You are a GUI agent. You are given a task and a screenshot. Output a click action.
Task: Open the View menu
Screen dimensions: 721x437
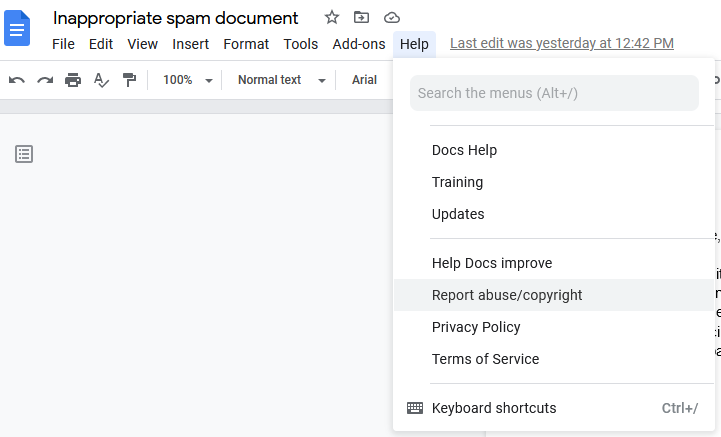pos(143,44)
